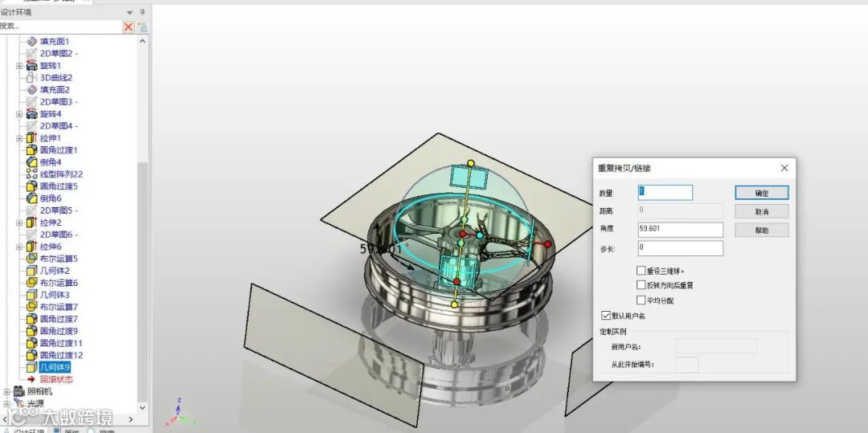
Task: Select 圆角过渡11 in the tree
Action: (x=61, y=343)
